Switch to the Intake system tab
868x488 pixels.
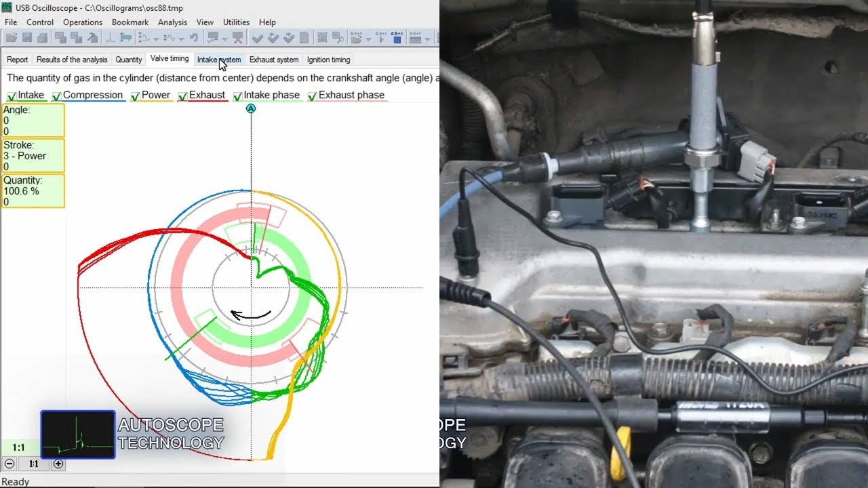(219, 60)
